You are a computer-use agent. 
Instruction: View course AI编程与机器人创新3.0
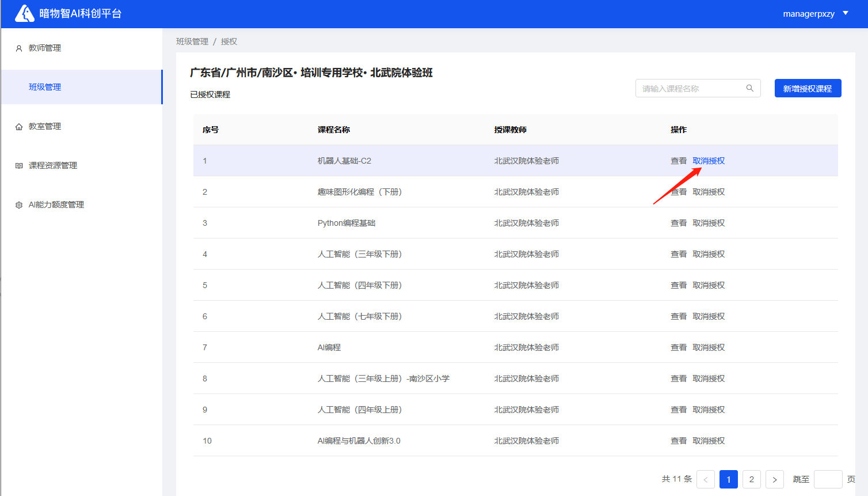click(x=679, y=441)
